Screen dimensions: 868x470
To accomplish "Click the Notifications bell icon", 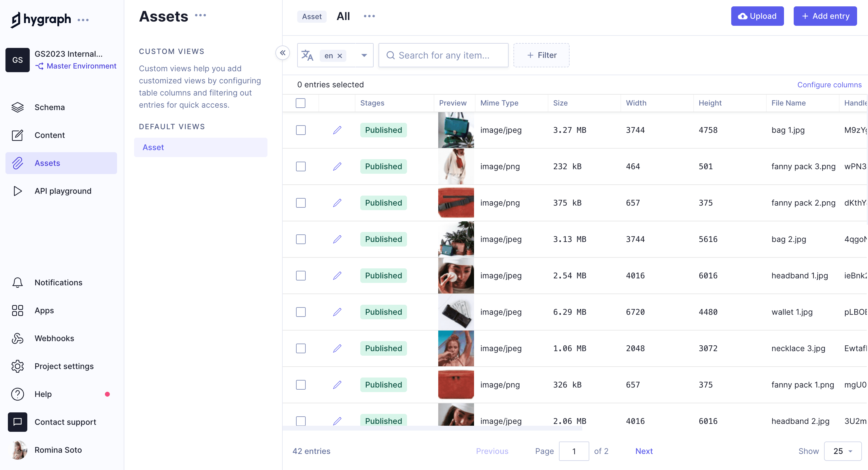I will click(x=18, y=282).
